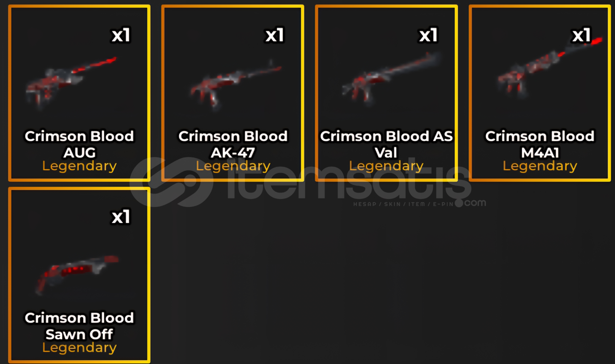This screenshot has width=615, height=364.
Task: Click the Legendary label under M4A1
Action: [x=540, y=166]
